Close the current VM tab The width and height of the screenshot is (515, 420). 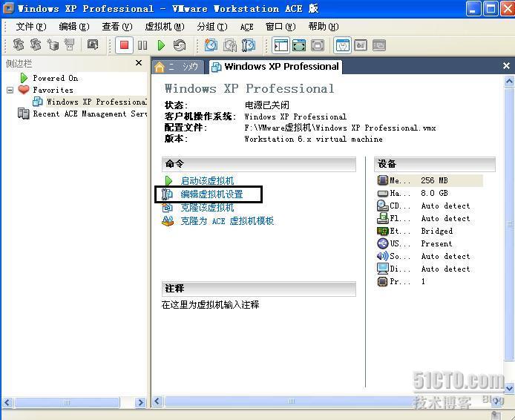point(506,66)
